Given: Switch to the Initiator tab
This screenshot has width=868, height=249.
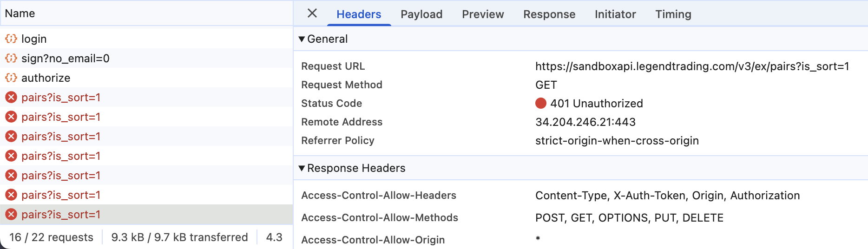Looking at the screenshot, I should click(x=615, y=14).
